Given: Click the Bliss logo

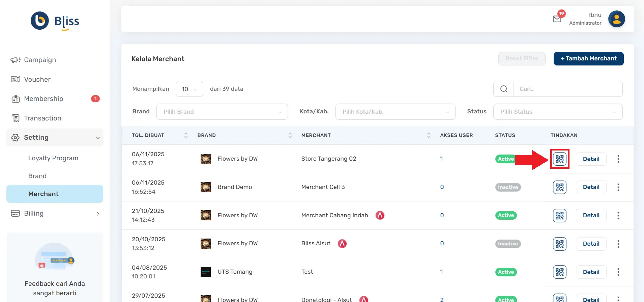Looking at the screenshot, I should pyautogui.click(x=55, y=21).
